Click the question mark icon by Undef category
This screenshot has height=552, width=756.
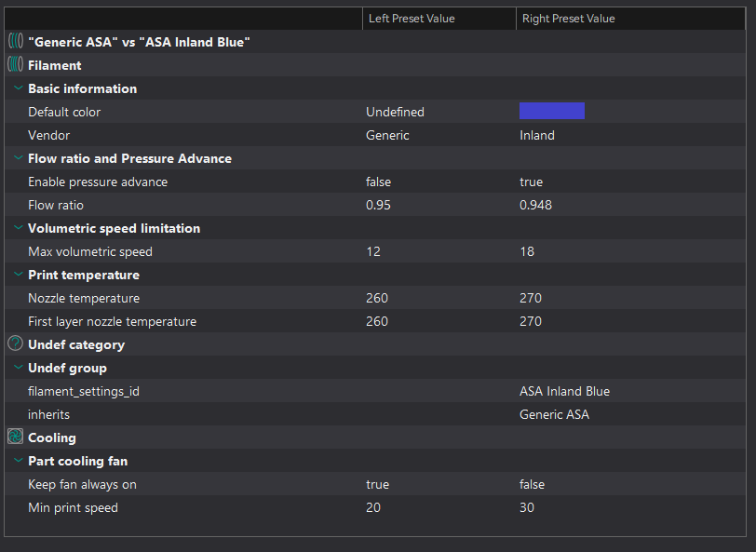click(x=16, y=343)
